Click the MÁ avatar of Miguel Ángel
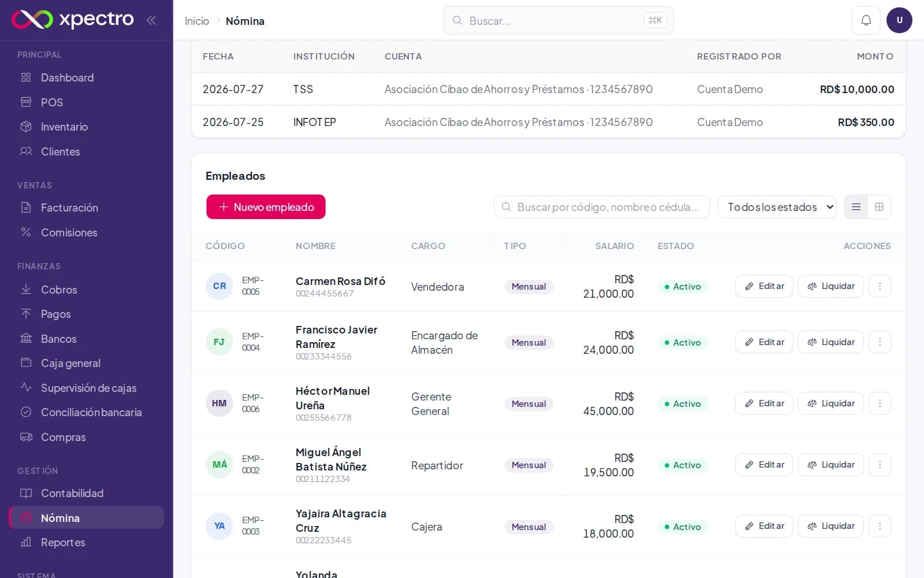Screen dimensions: 924x578 click(219, 465)
